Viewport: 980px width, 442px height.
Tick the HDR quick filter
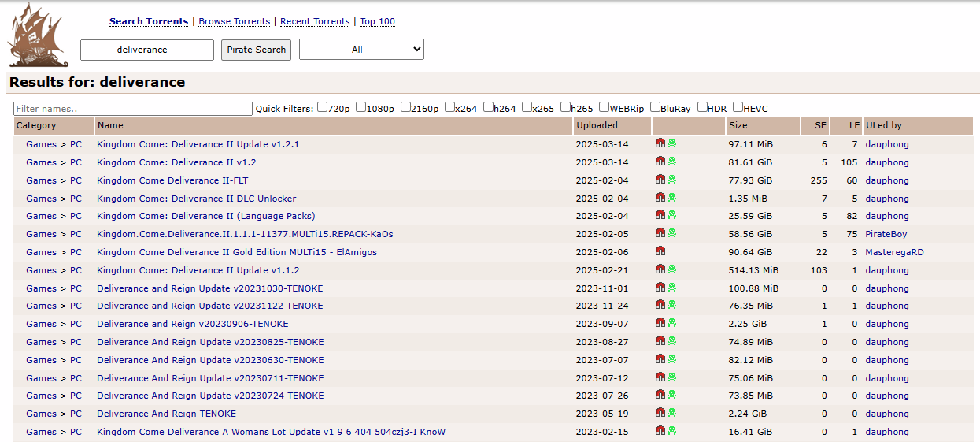[x=702, y=107]
